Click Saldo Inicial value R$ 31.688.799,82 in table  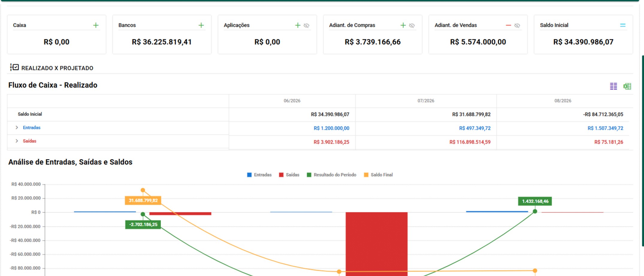coord(471,115)
